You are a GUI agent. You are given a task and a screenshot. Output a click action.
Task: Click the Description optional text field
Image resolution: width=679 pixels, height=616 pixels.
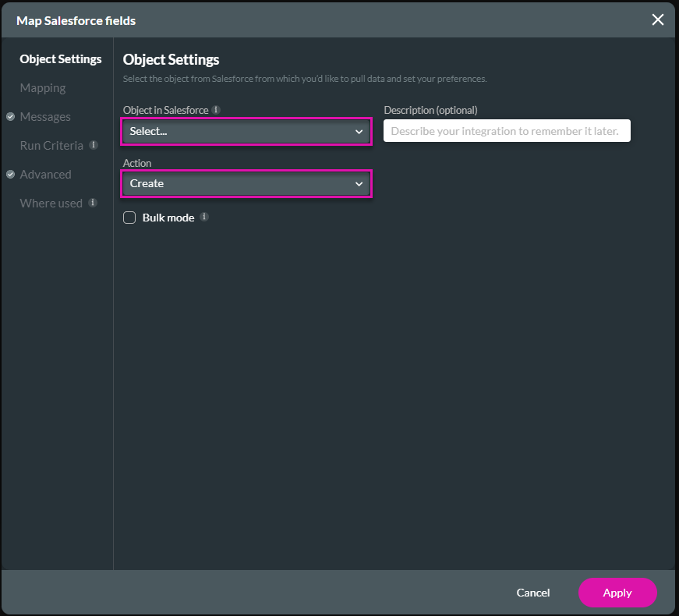coord(507,130)
